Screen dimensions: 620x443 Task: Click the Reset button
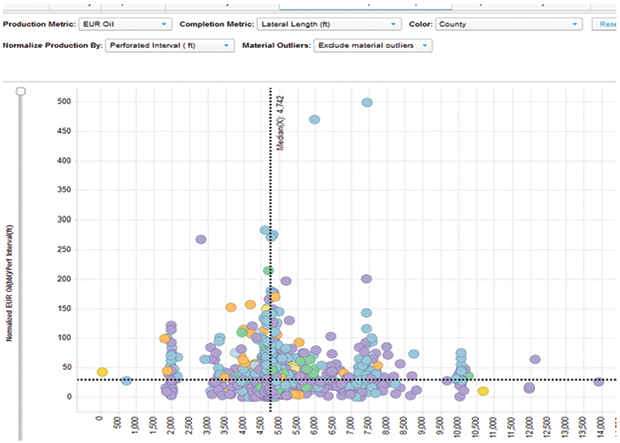(x=606, y=22)
